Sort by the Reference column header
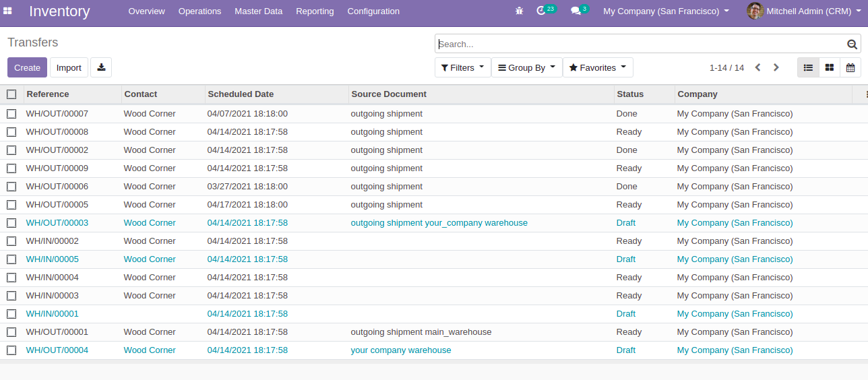This screenshot has width=868, height=380. tap(72, 94)
